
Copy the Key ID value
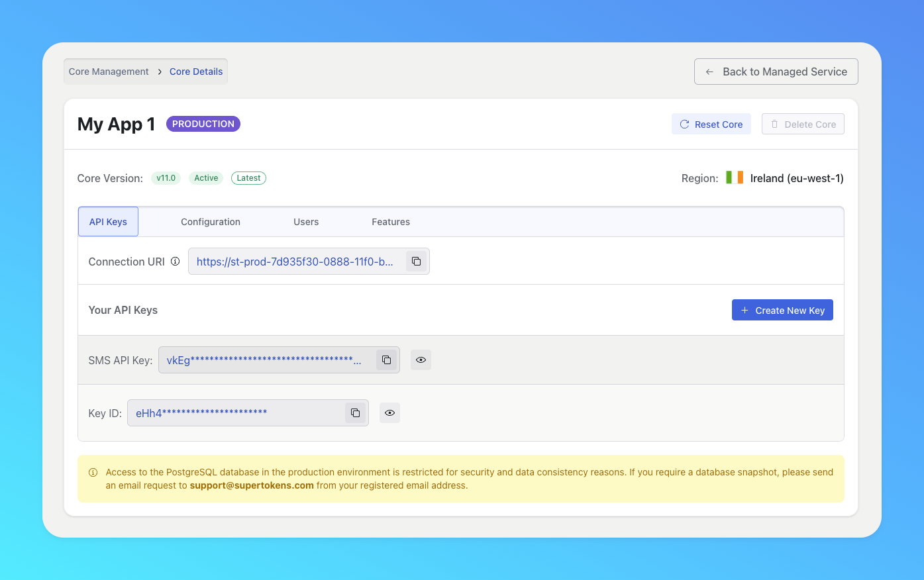[355, 413]
